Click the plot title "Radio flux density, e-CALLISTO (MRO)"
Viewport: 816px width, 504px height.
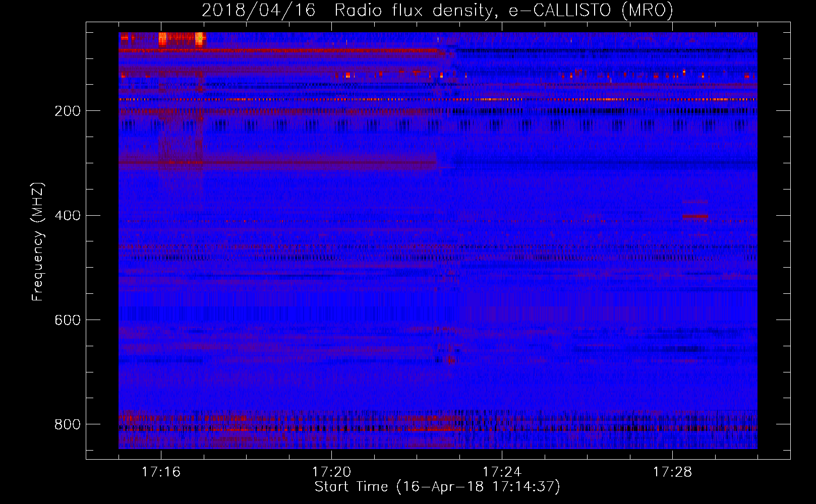(504, 10)
